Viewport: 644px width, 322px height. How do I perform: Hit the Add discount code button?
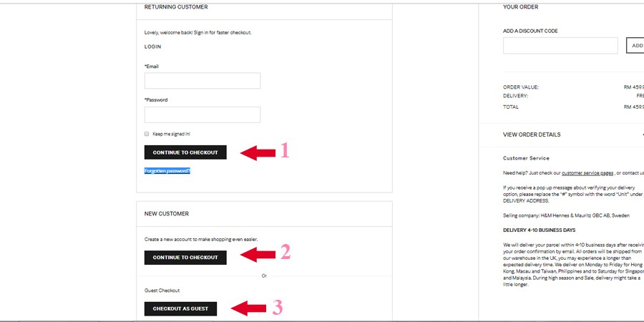pos(635,46)
